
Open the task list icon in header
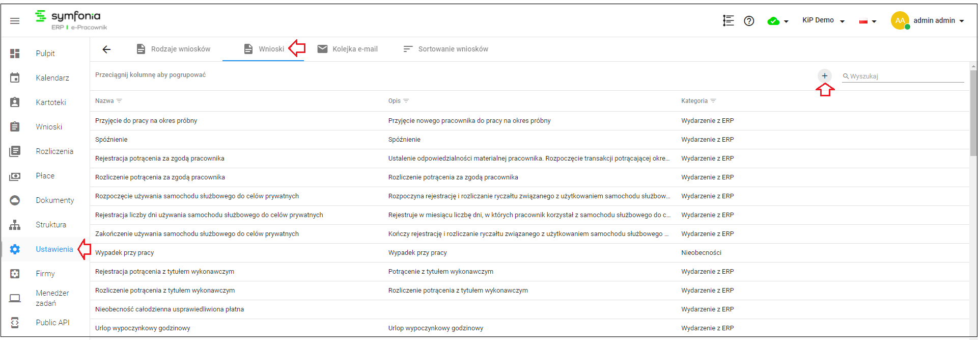pyautogui.click(x=729, y=21)
